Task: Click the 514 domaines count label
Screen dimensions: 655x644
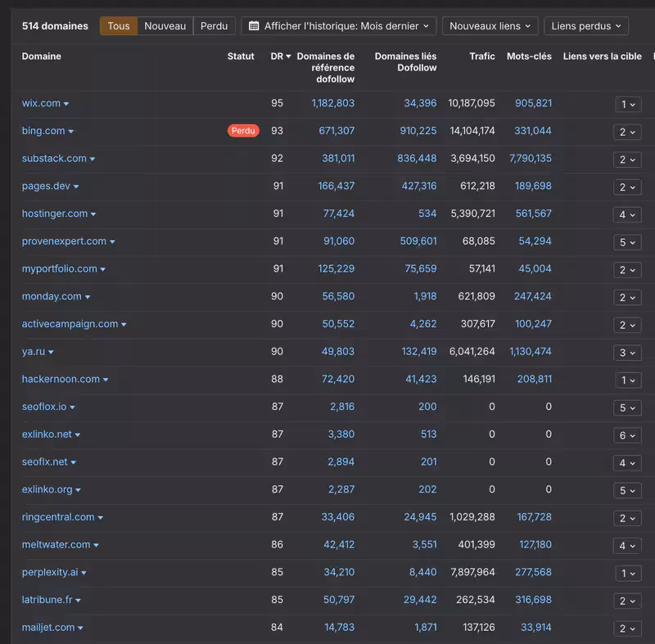Action: (x=55, y=26)
